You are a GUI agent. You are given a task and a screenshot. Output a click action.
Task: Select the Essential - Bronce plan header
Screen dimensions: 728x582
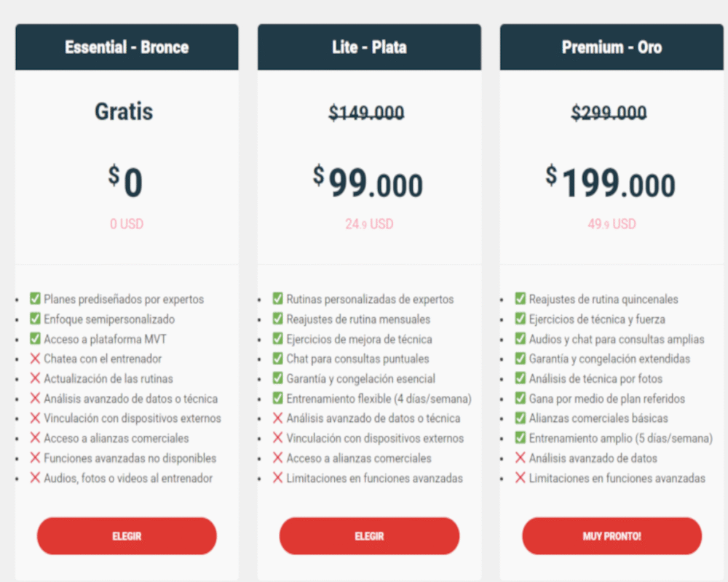127,47
